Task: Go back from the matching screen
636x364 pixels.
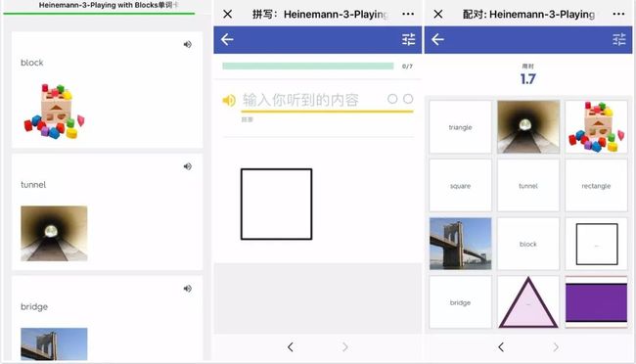Action: [437, 39]
